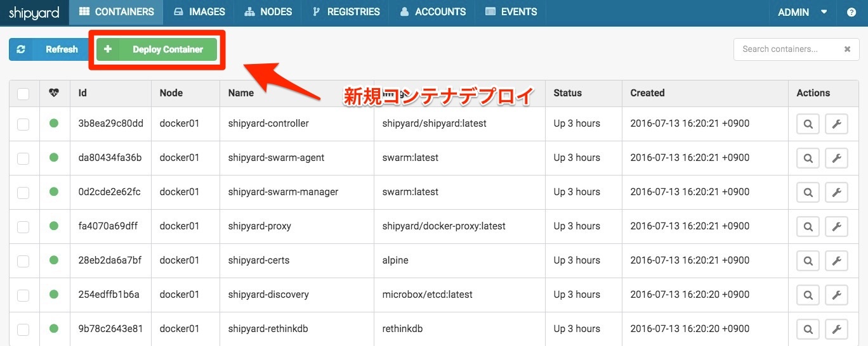Click the help question mark icon
Viewport: 868px width, 346px height.
click(x=852, y=12)
